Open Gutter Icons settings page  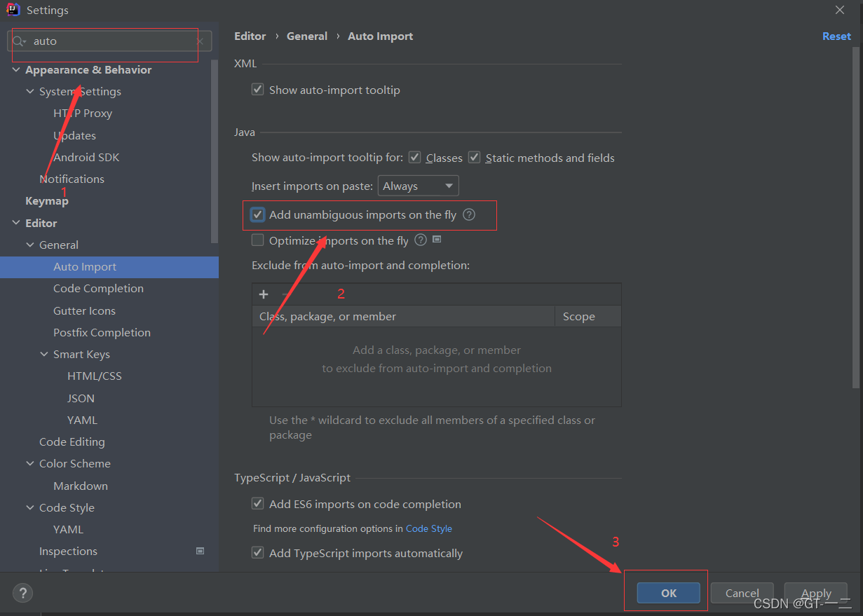pos(84,310)
